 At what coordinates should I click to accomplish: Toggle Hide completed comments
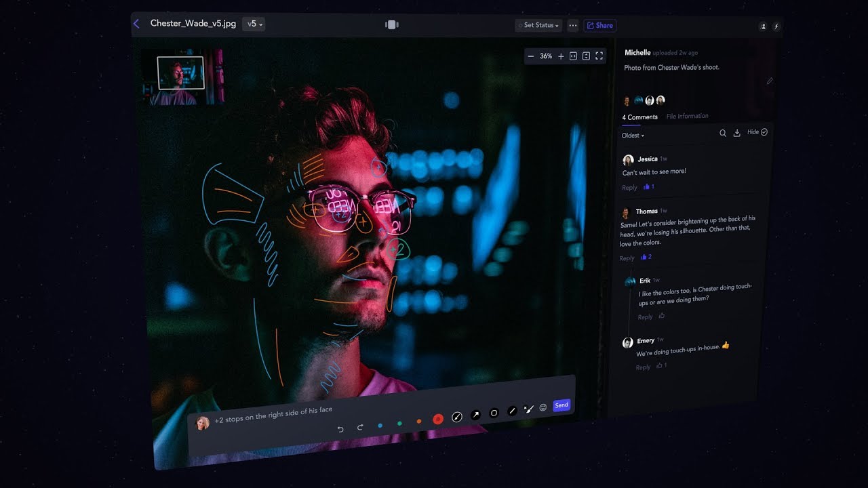(x=757, y=132)
